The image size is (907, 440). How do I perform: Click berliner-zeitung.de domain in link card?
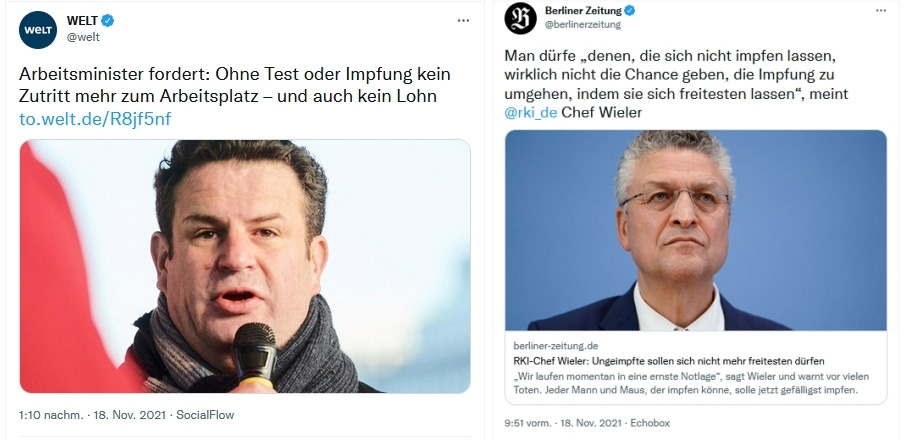pos(555,346)
